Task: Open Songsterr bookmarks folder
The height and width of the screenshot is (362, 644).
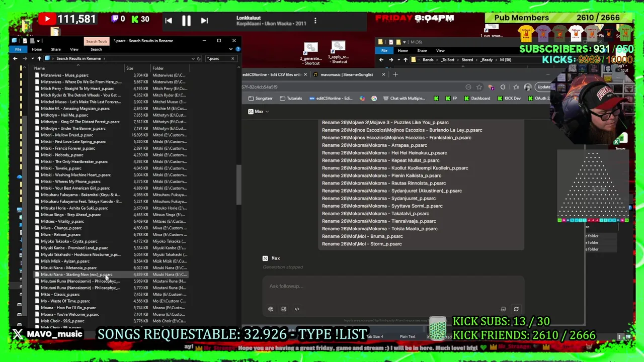Action: (x=260, y=99)
